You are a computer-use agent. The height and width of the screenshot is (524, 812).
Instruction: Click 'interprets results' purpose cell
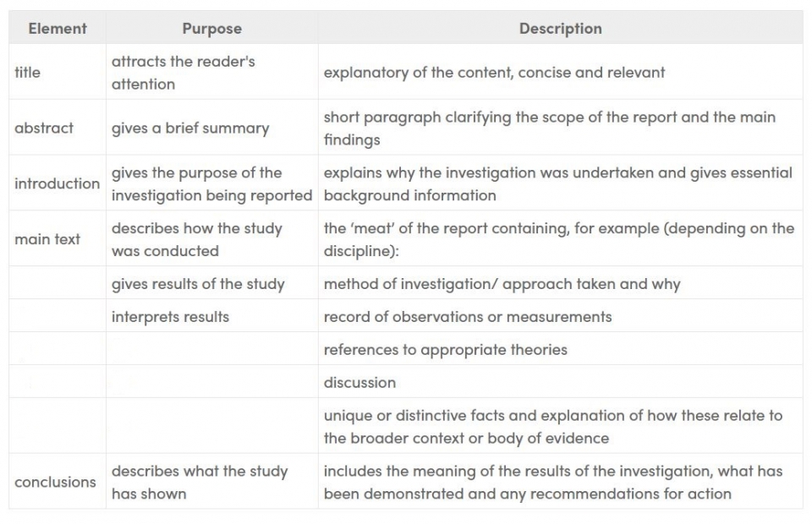[211, 316]
